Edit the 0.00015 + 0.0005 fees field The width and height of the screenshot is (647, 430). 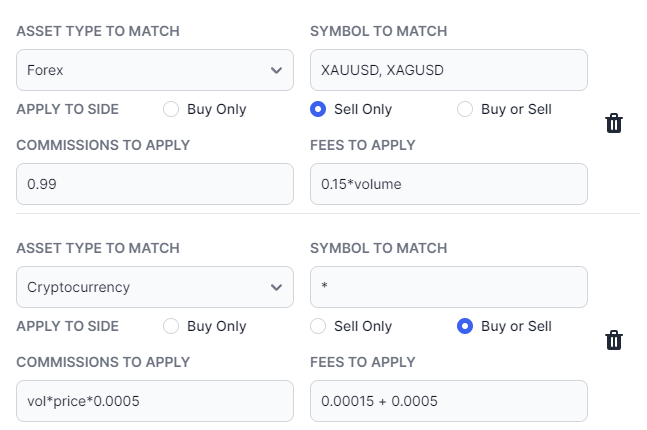click(449, 401)
